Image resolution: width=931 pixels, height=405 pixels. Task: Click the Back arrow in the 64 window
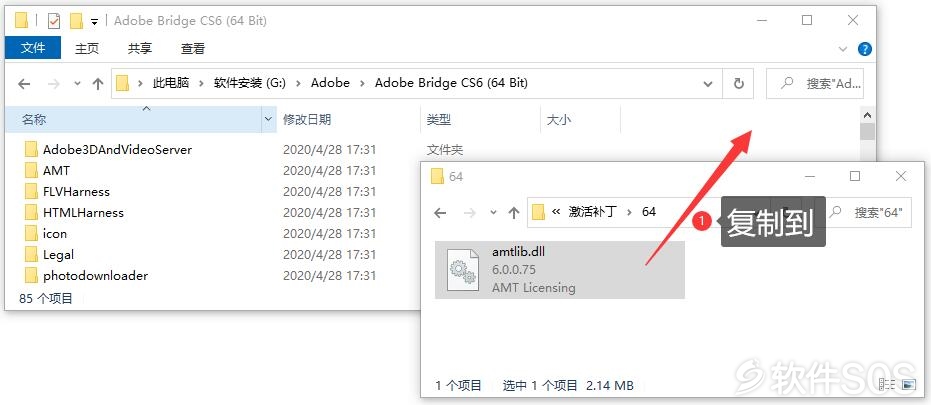pyautogui.click(x=440, y=212)
